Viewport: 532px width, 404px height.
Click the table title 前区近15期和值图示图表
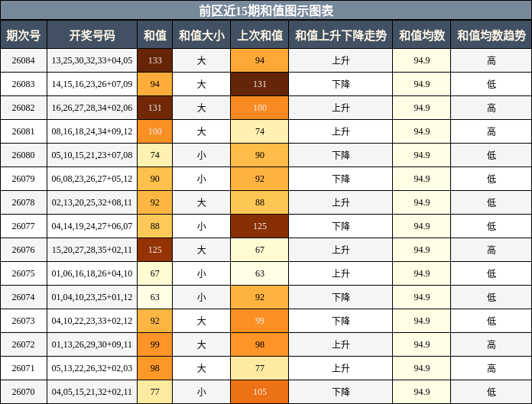[266, 11]
